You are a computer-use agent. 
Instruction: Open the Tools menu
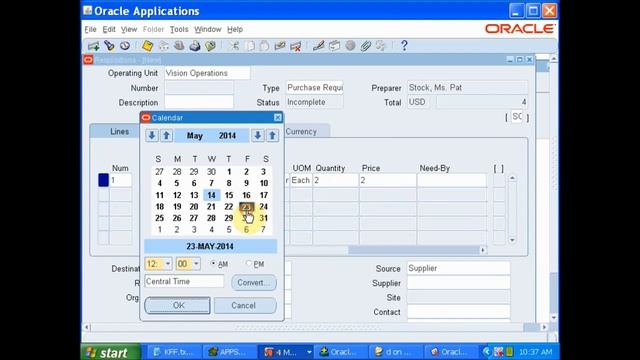[179, 29]
